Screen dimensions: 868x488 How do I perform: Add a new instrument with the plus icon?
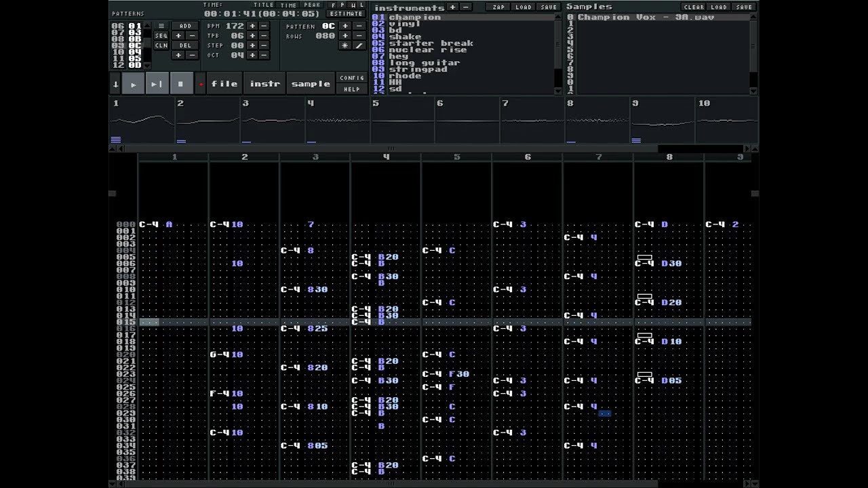[453, 7]
